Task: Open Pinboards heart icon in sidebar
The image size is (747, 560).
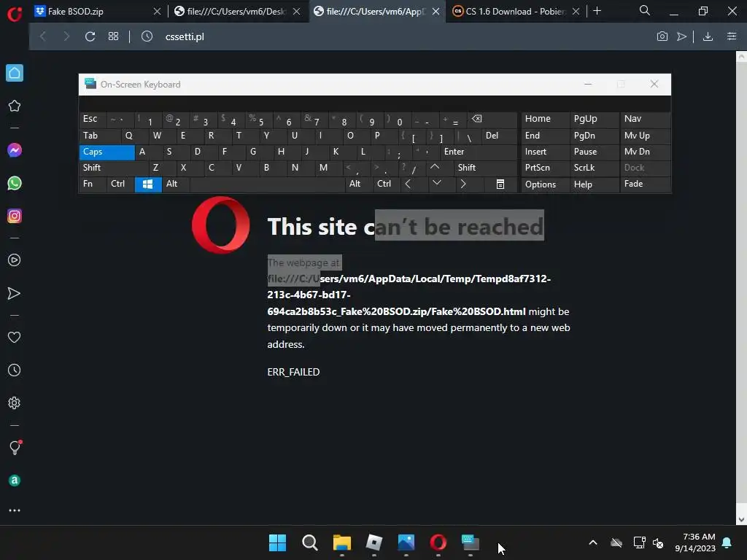Action: coord(15,337)
